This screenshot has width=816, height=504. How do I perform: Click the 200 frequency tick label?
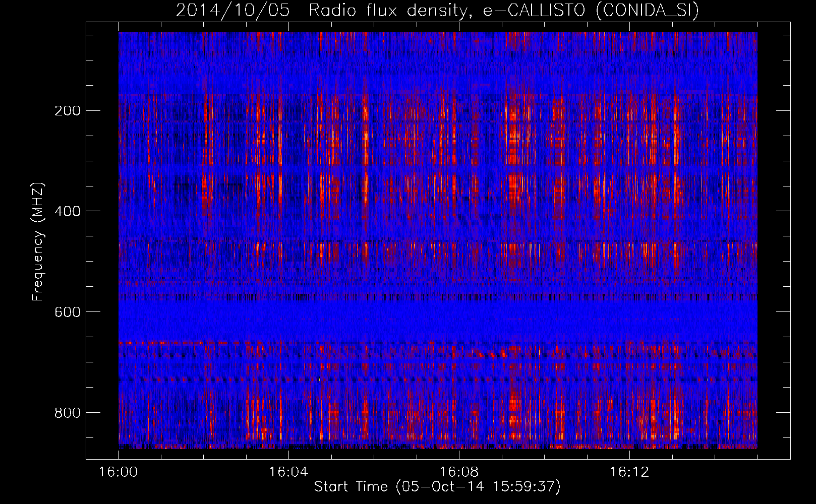67,111
